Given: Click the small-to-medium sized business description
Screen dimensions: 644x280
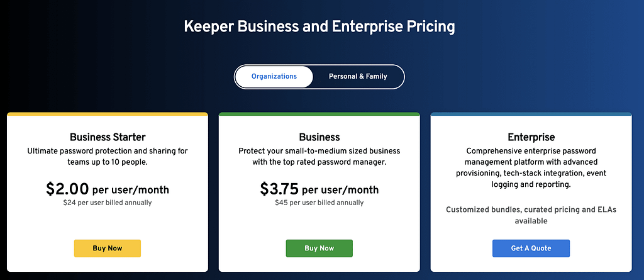Looking at the screenshot, I should pyautogui.click(x=319, y=156).
